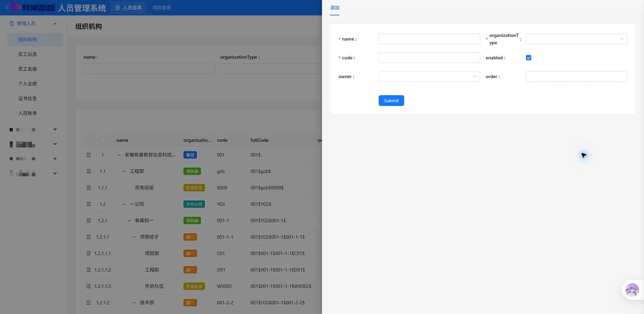This screenshot has height=314, width=644.
Task: Collapse the 技术部 tree node
Action: point(134,303)
